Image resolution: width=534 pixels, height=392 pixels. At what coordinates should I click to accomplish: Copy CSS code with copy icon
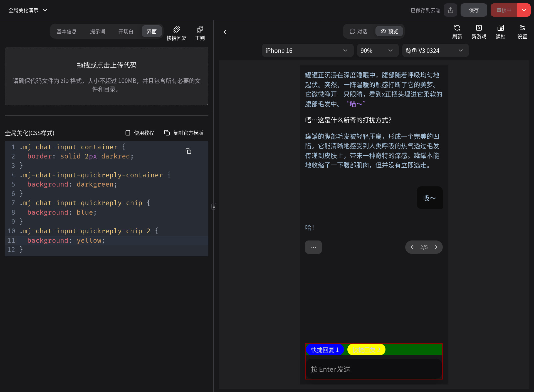[188, 151]
